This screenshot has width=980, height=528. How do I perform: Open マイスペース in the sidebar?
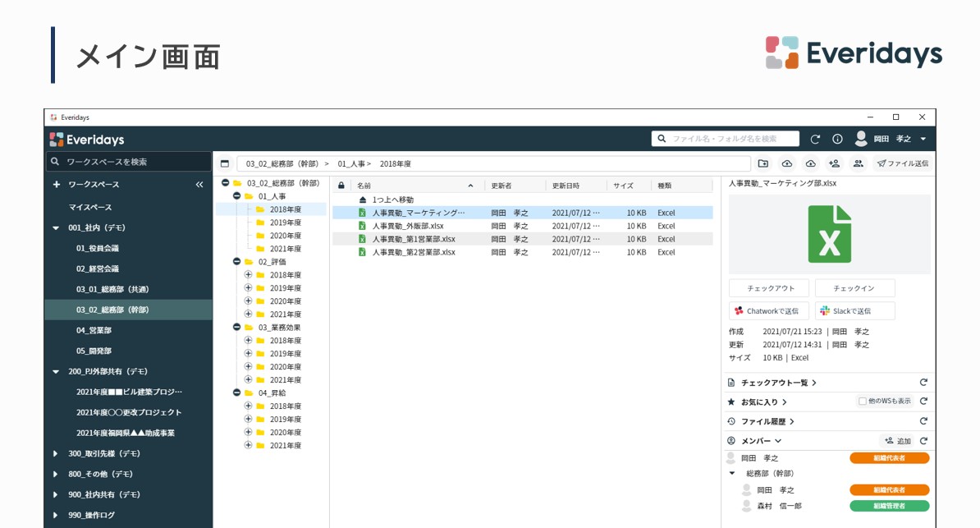tap(90, 207)
